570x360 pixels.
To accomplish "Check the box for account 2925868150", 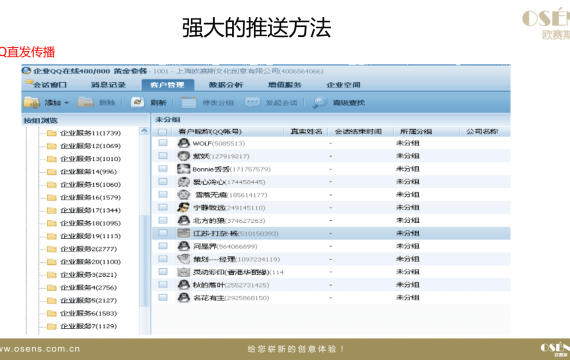I will click(x=163, y=297).
